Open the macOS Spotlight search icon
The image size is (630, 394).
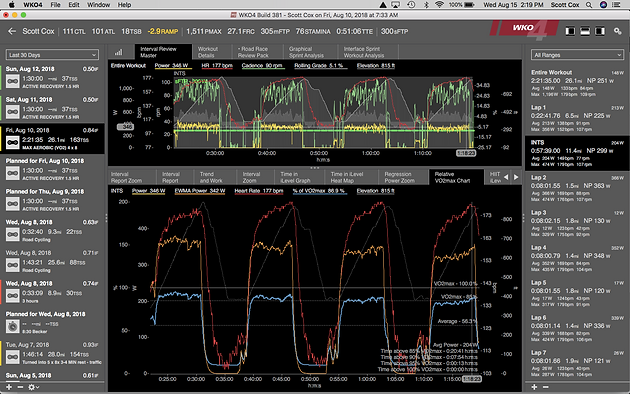589,5
